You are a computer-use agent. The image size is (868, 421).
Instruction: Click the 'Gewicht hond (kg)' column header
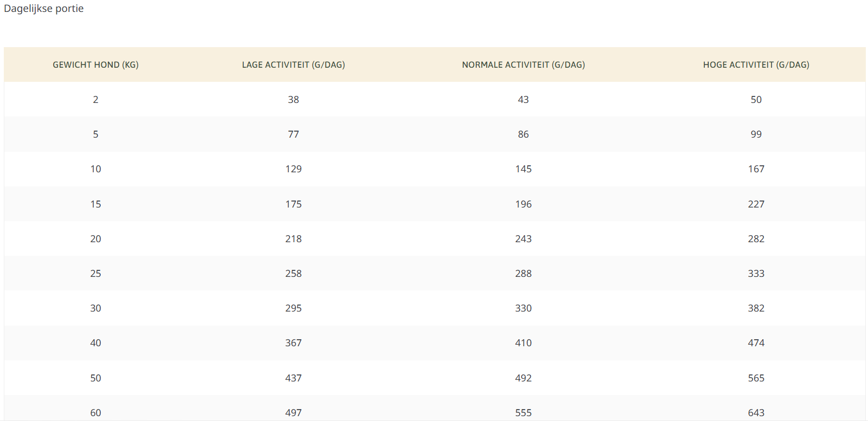(95, 65)
